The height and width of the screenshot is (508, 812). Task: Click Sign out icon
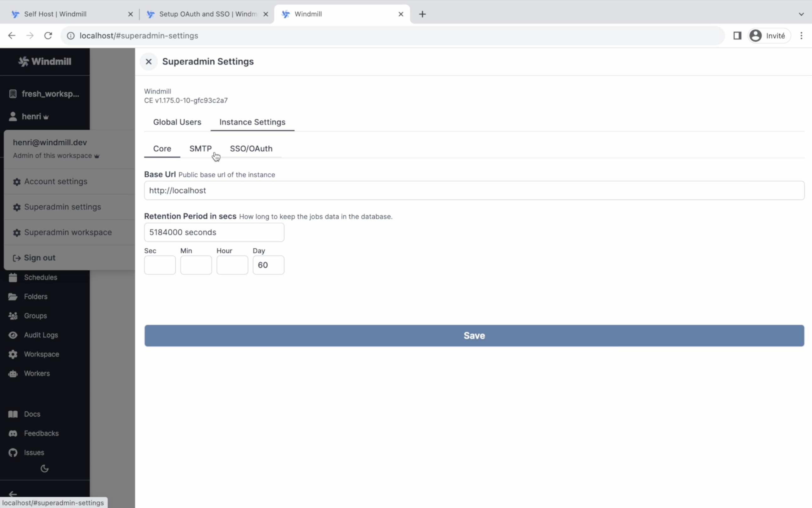(x=17, y=257)
